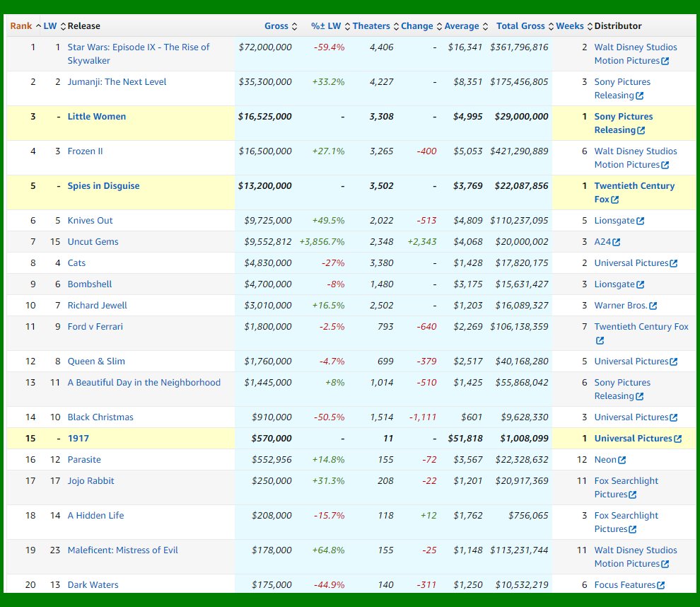Open Spies in Disguise release link

coord(103,186)
